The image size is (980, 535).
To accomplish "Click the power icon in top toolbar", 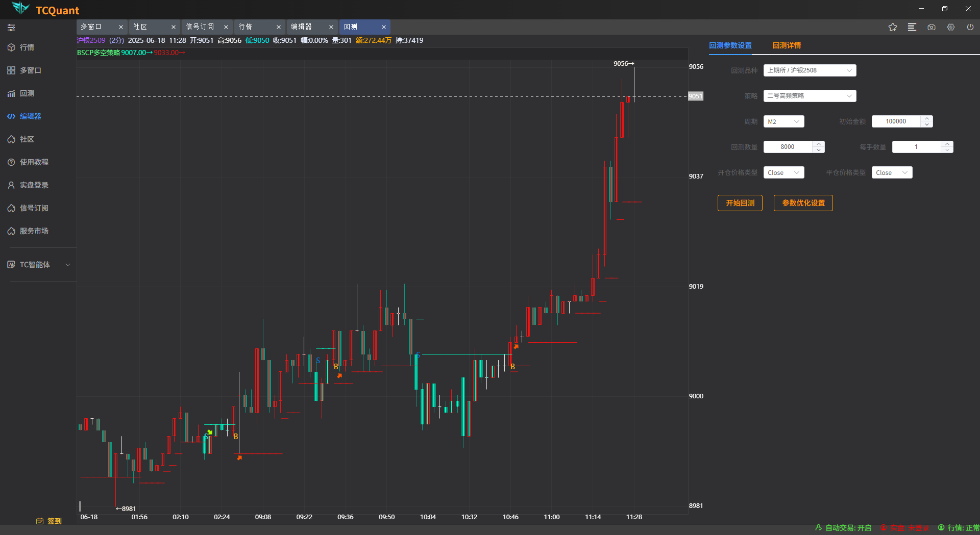I will click(x=970, y=28).
